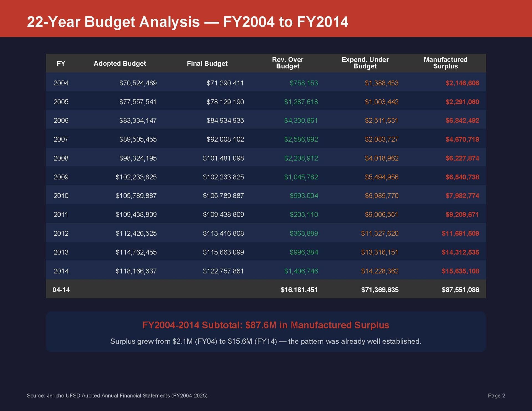Click the 22-Year Budget Analysis title
The height and width of the screenshot is (411, 532).
point(187,22)
